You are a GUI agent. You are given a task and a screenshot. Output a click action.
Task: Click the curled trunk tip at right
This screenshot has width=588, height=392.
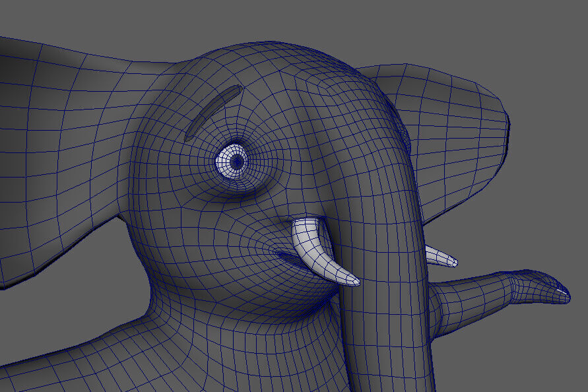coord(540,286)
